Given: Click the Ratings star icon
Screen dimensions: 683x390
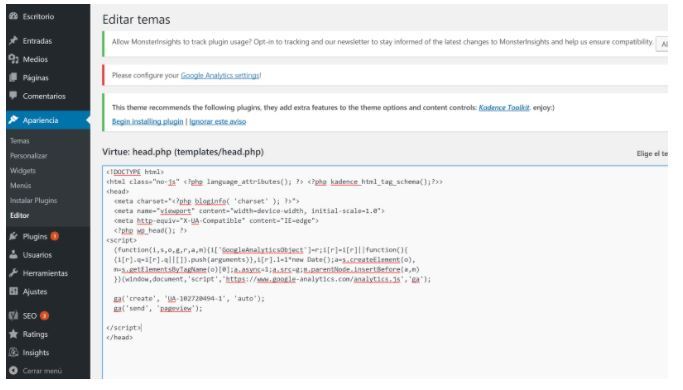Looking at the screenshot, I should [x=13, y=334].
